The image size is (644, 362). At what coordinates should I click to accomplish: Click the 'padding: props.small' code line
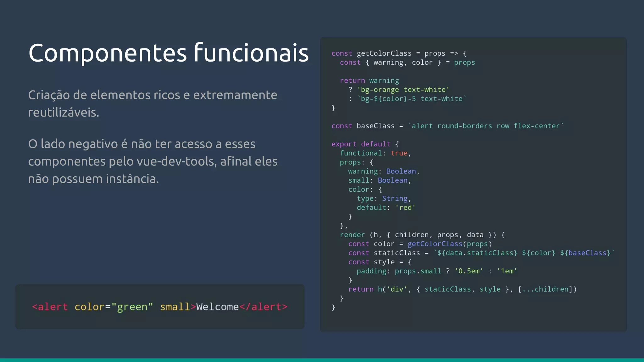pos(437,271)
